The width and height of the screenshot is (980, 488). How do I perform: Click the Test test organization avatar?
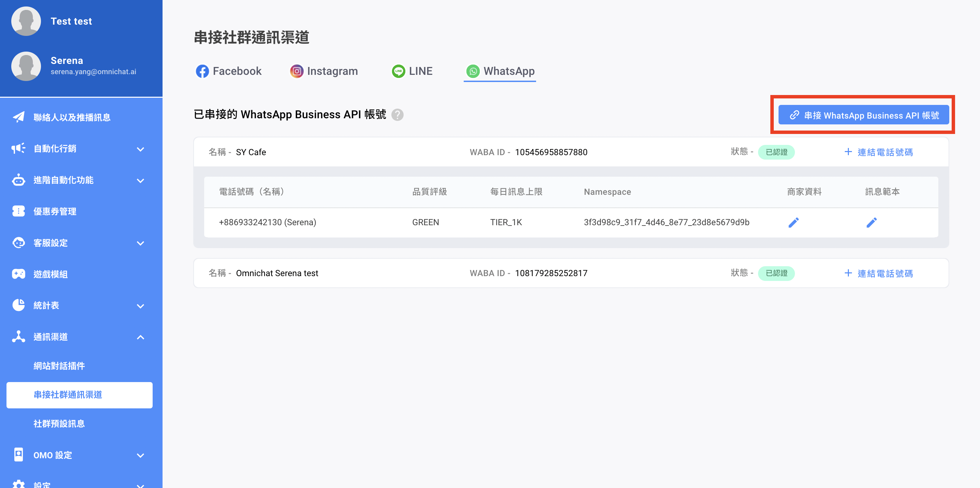click(x=26, y=21)
